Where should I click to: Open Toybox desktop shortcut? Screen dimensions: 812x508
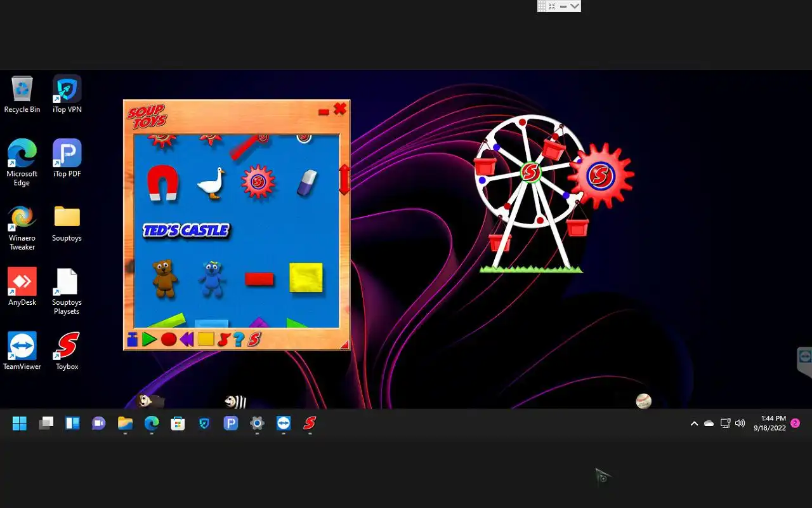click(67, 351)
